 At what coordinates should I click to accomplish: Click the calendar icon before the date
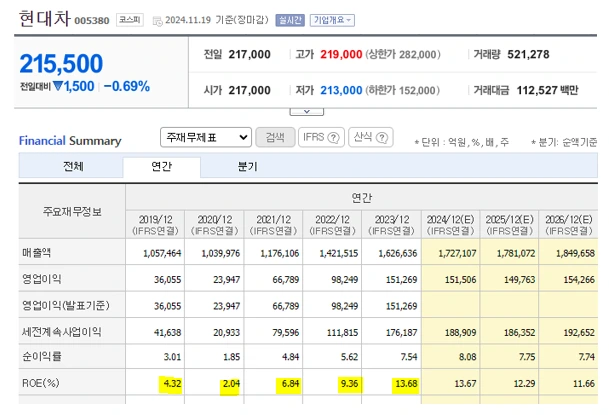coord(157,21)
